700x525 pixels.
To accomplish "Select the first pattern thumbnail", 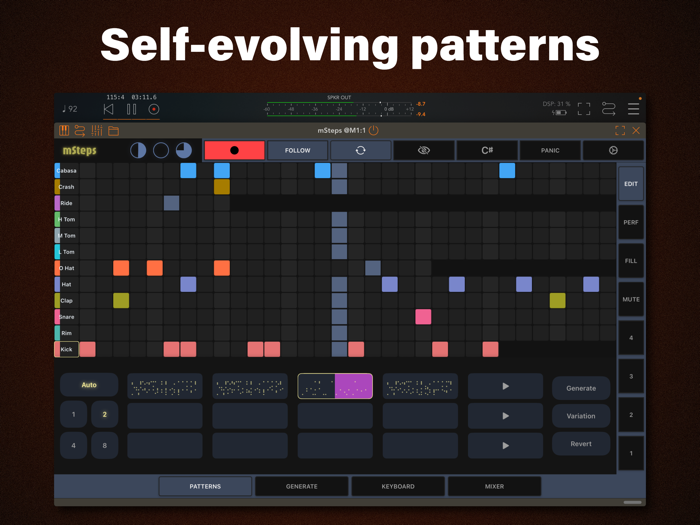I will (x=165, y=386).
